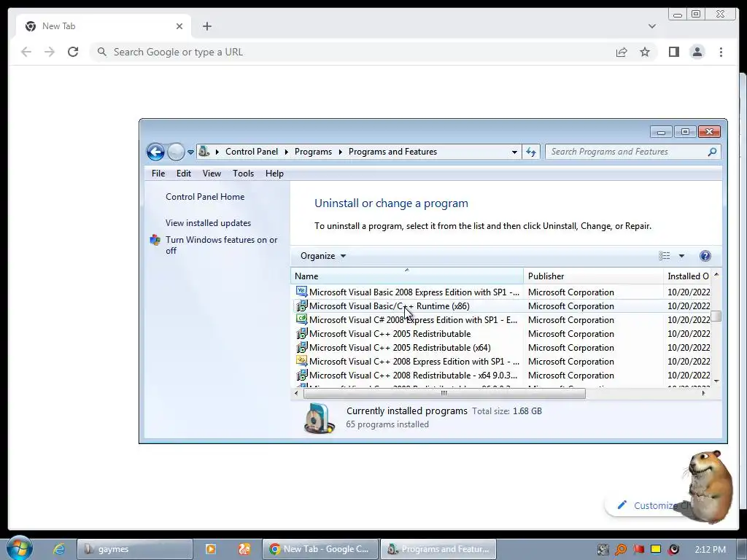Refresh the Programs and Features list
The image size is (747, 560).
click(x=531, y=152)
